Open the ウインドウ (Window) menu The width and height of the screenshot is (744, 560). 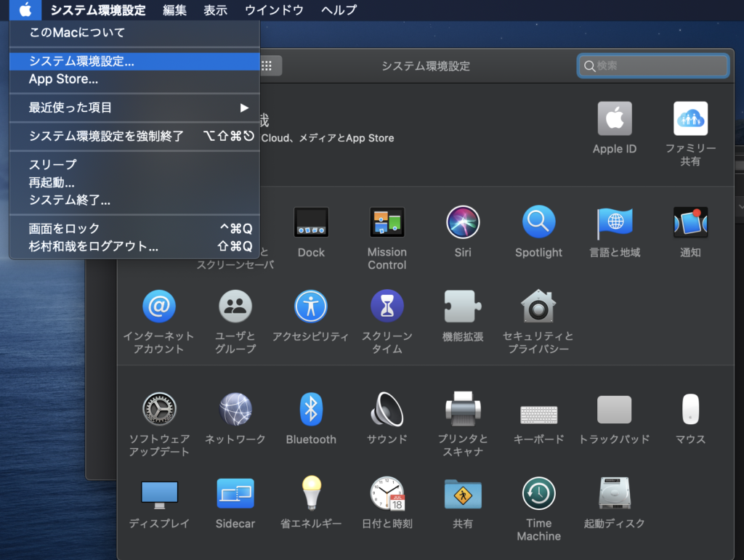[x=274, y=10]
